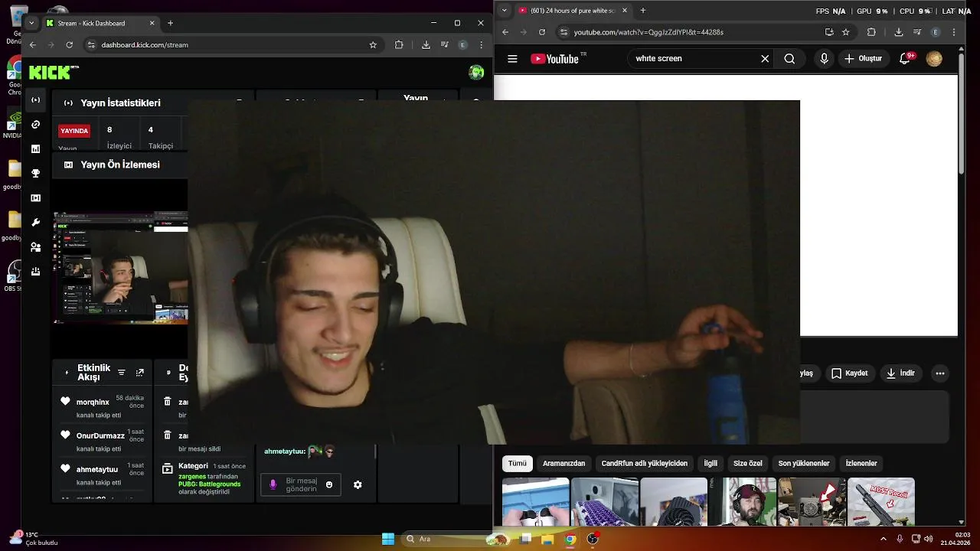Pop out the Etkinlik Akışı panel
The height and width of the screenshot is (551, 980).
(140, 373)
